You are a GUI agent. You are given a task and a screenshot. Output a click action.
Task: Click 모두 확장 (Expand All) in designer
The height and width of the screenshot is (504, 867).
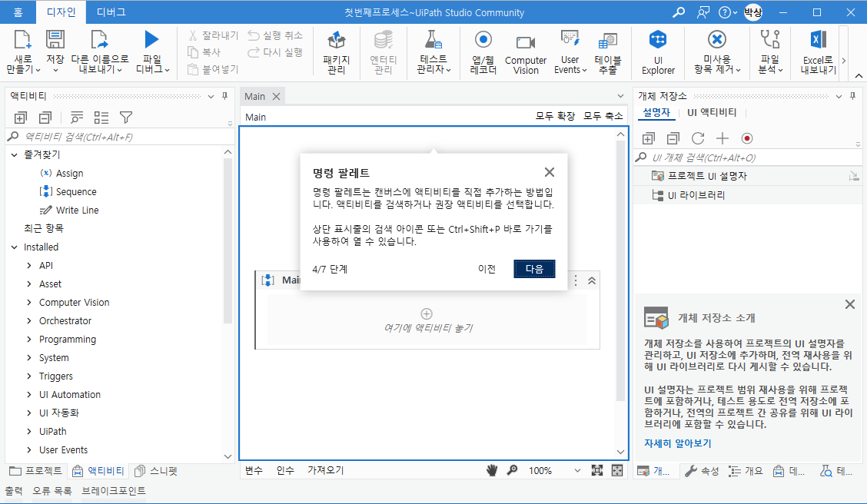[555, 116]
